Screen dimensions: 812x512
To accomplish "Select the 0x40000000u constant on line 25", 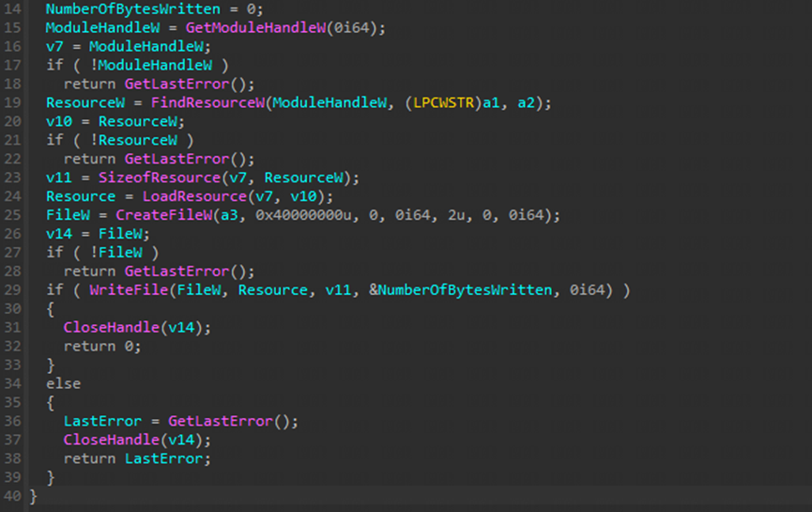I will click(x=303, y=214).
